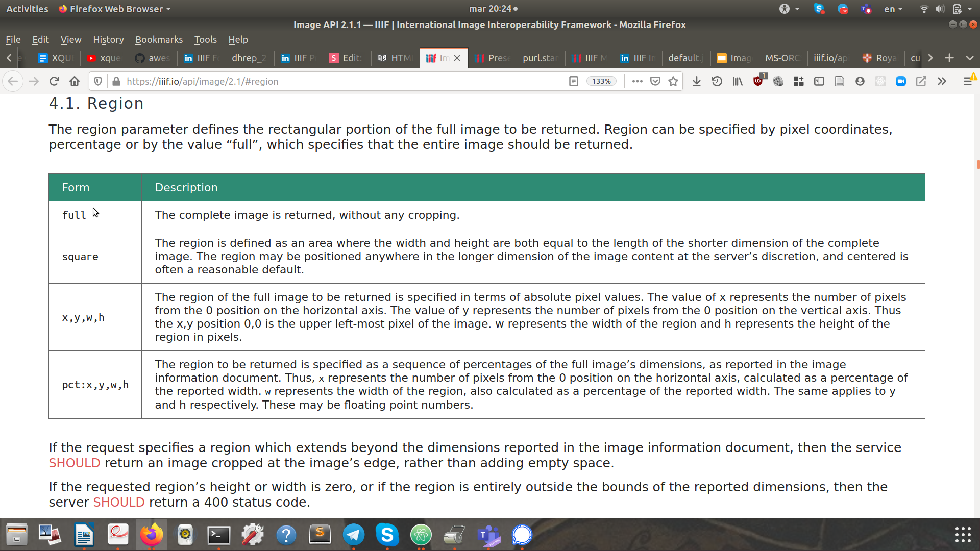Bookmark this page with star icon
The width and height of the screenshot is (980, 551).
673,81
